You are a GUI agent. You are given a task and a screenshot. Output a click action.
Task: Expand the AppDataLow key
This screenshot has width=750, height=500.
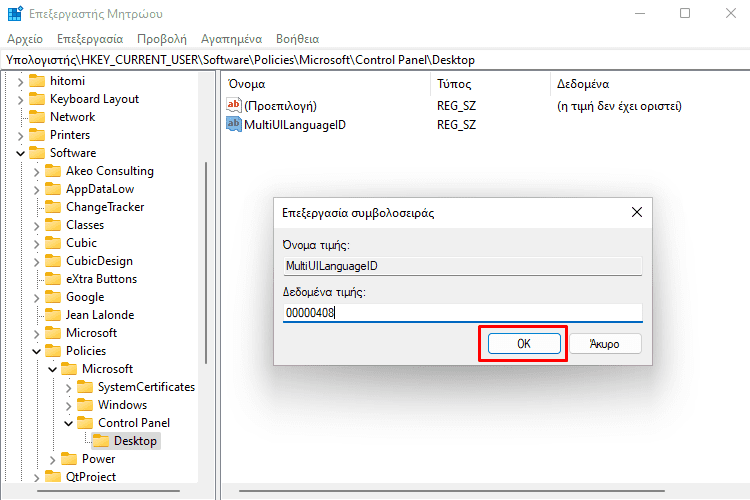click(x=36, y=190)
